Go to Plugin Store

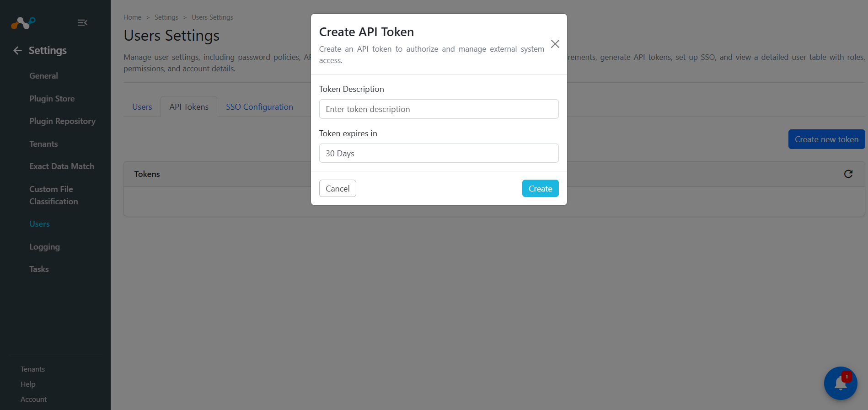(52, 99)
